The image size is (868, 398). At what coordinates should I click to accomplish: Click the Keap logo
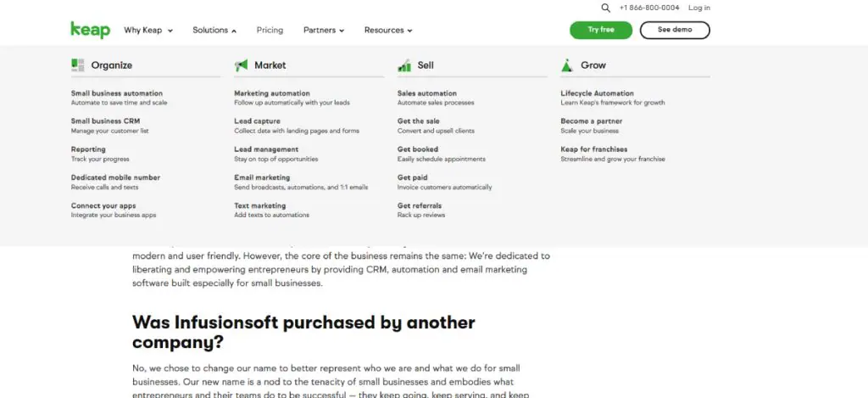(x=91, y=30)
